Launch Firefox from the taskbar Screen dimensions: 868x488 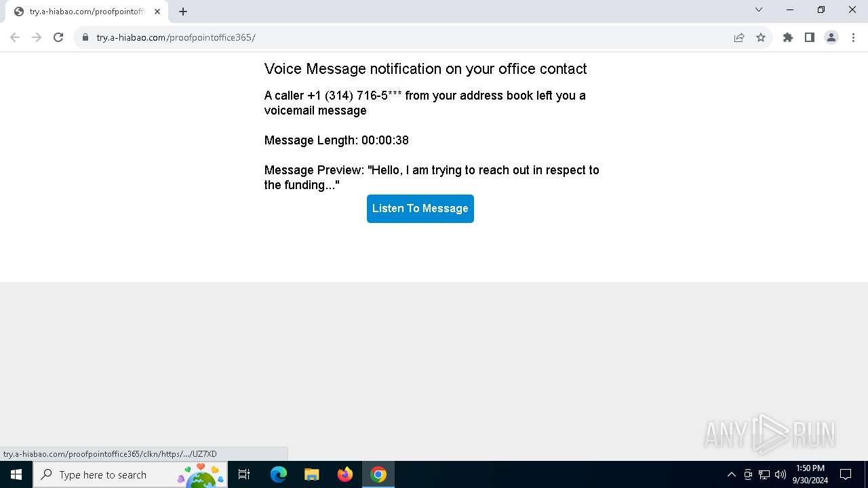345,474
